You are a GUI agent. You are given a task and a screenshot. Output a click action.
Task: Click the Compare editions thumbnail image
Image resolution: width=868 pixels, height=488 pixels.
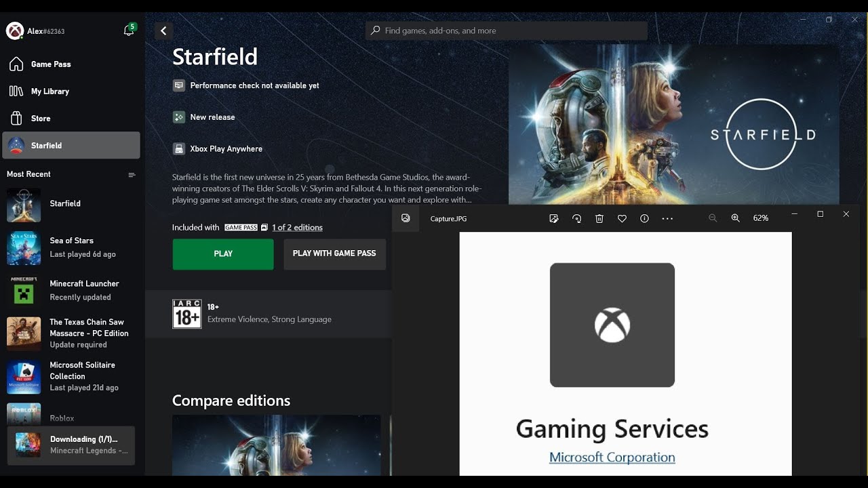(276, 445)
